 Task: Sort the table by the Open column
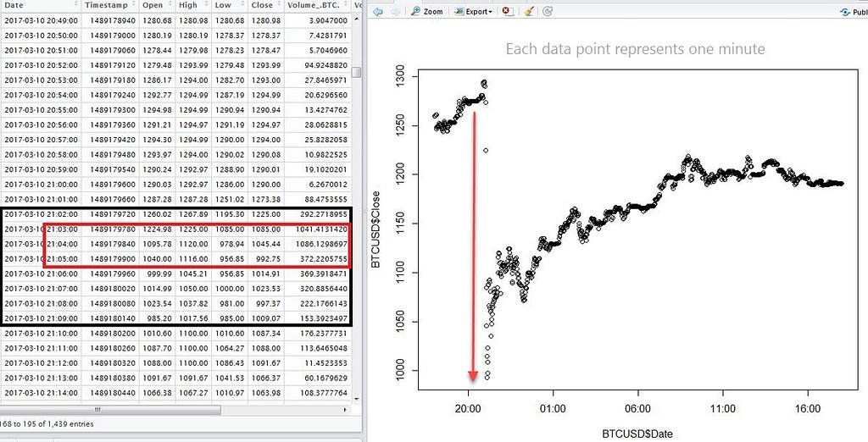pyautogui.click(x=155, y=5)
